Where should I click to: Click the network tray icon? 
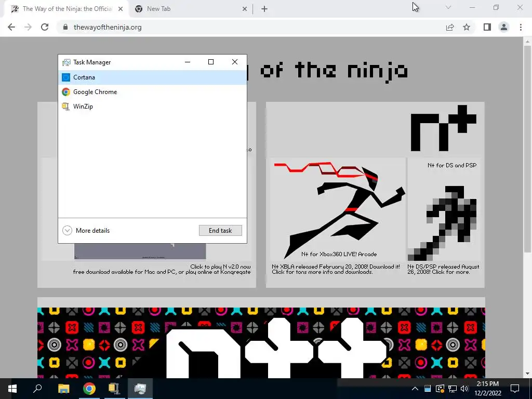[x=453, y=389]
